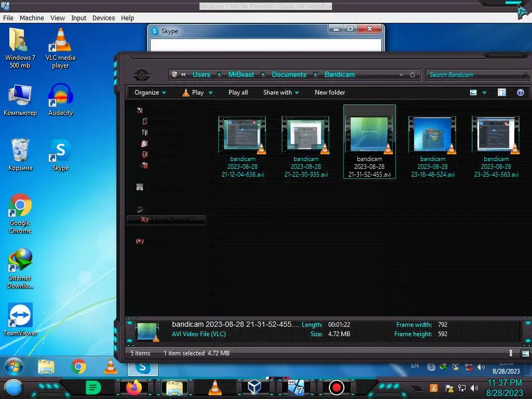532x399 pixels.
Task: Go to MrBeast in the breadcrumb path
Action: click(x=241, y=74)
